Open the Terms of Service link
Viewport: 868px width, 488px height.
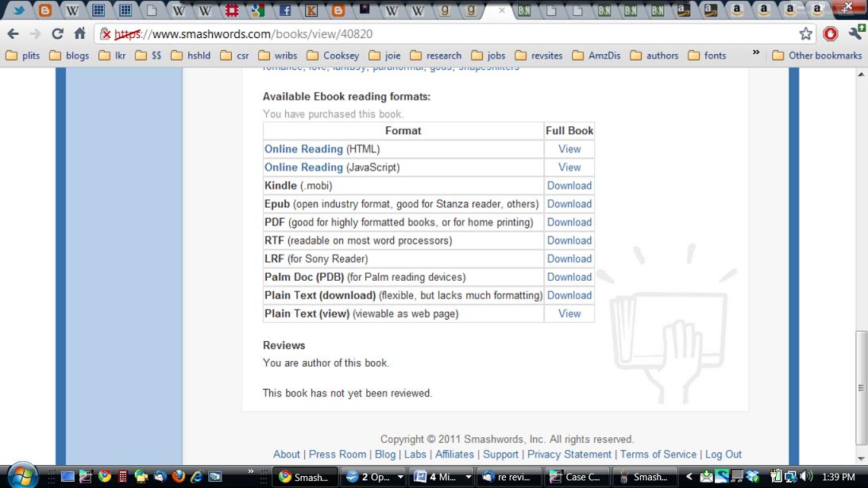click(x=658, y=454)
